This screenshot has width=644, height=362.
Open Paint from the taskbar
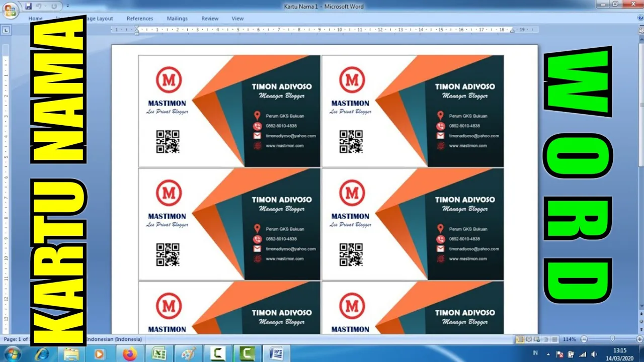click(188, 354)
